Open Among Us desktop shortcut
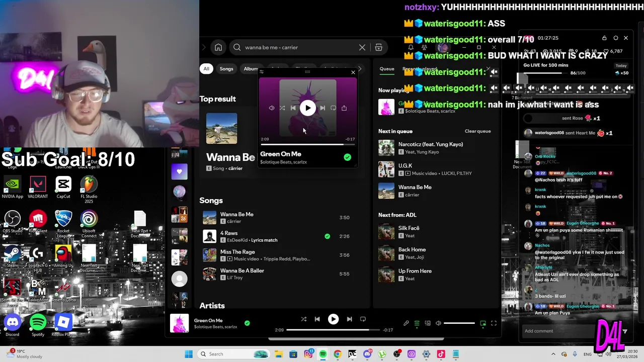This screenshot has width=644, height=362. (x=63, y=256)
